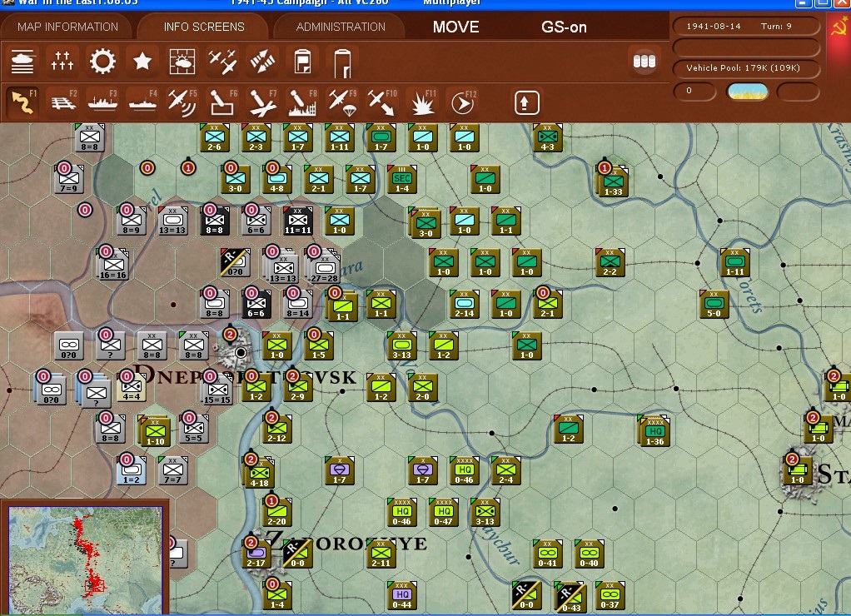The height and width of the screenshot is (616, 851).
Task: Switch to the Info Screens tab
Action: (204, 27)
